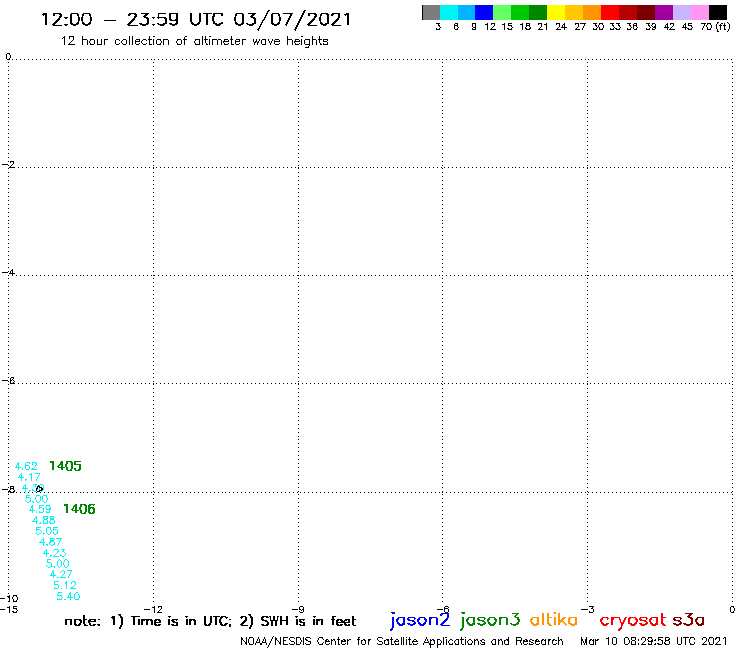Click wave height value 4.23
Viewport: 740px width, 650px height.
pos(54,553)
